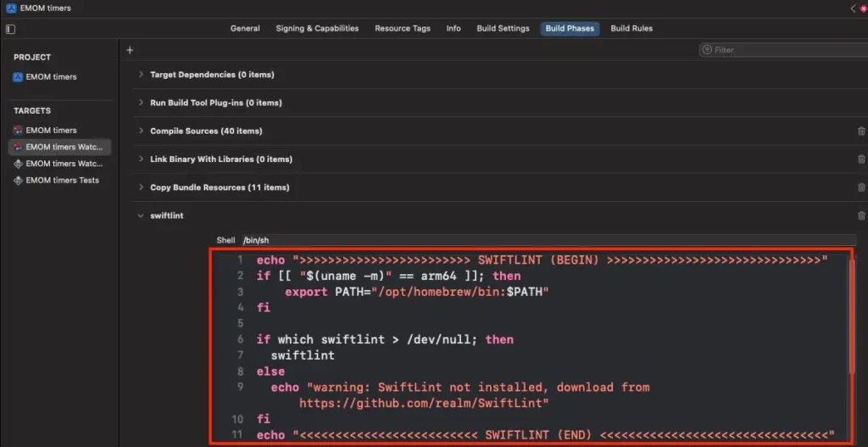Expand Copy Bundle Resources section
This screenshot has height=447, width=868.
[x=141, y=187]
